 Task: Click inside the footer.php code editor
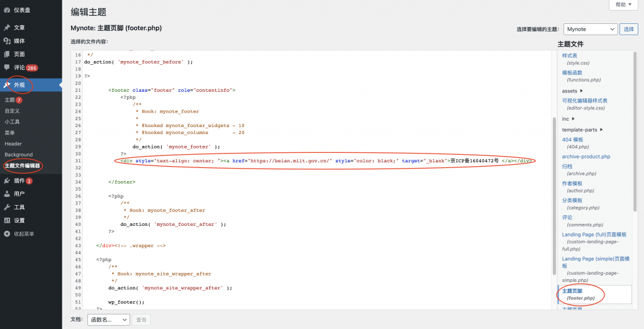pos(314,201)
